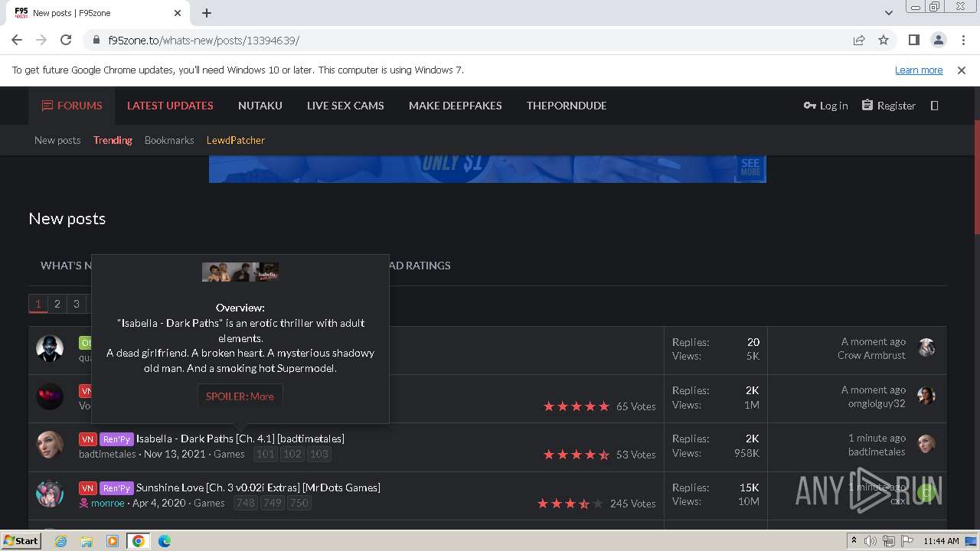
Task: Click the Log in link
Action: (x=825, y=106)
